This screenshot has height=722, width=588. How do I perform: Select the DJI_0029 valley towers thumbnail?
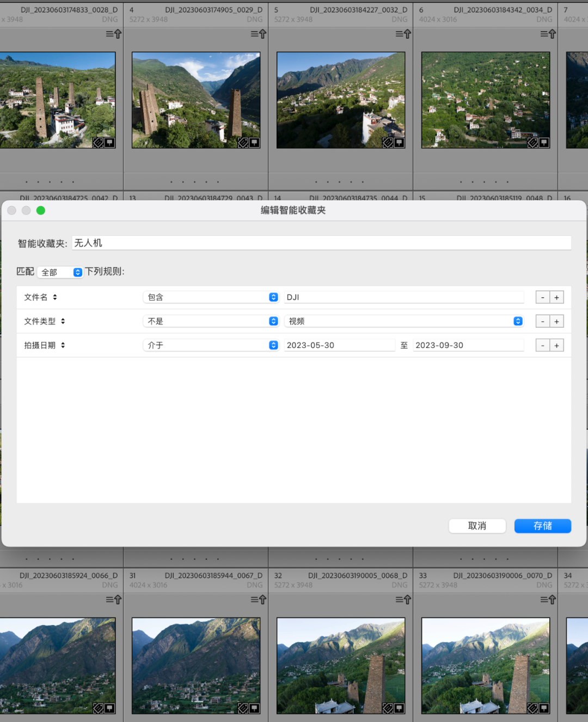tap(196, 100)
